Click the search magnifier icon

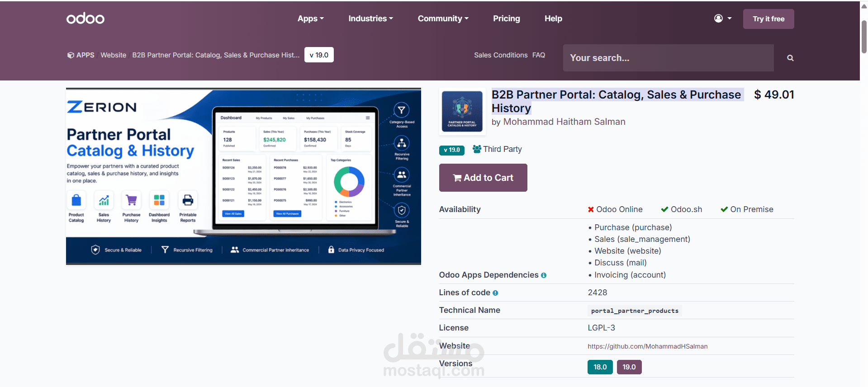click(x=790, y=58)
